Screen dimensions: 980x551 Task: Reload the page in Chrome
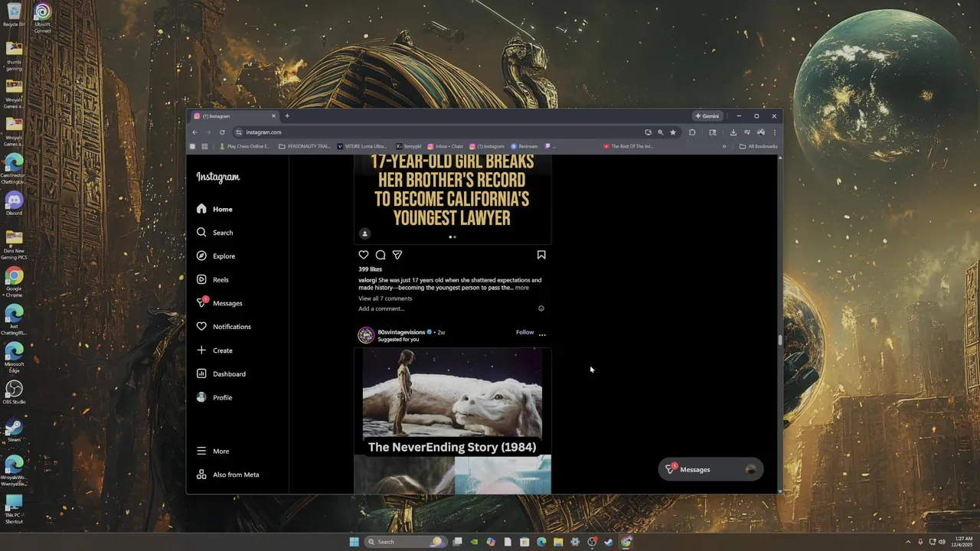222,132
